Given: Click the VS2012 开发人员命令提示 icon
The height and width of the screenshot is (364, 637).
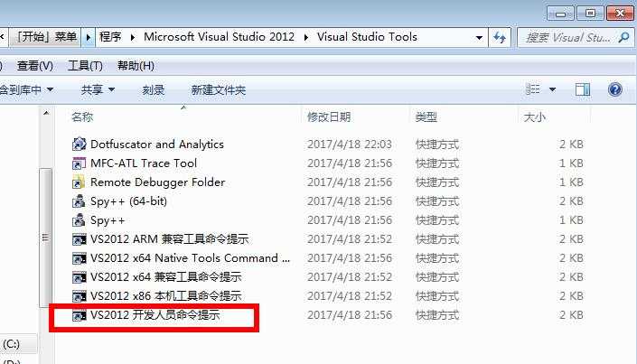Looking at the screenshot, I should [x=79, y=315].
